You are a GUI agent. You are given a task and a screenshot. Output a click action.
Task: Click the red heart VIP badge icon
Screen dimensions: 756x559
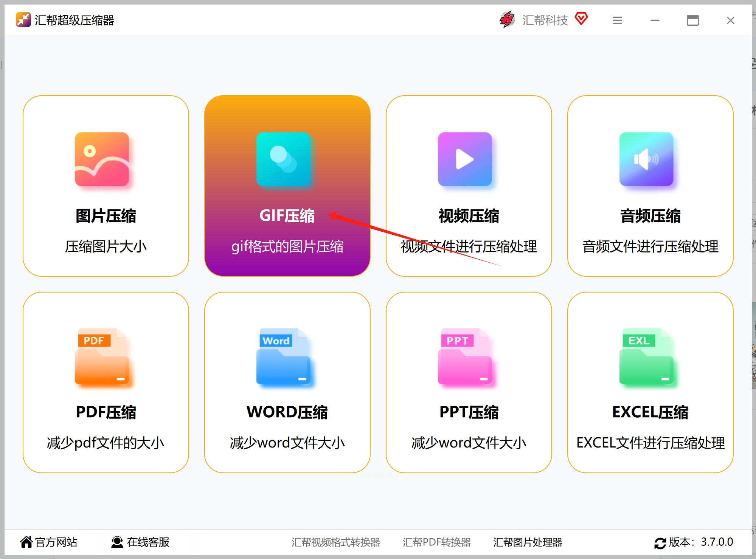click(581, 18)
